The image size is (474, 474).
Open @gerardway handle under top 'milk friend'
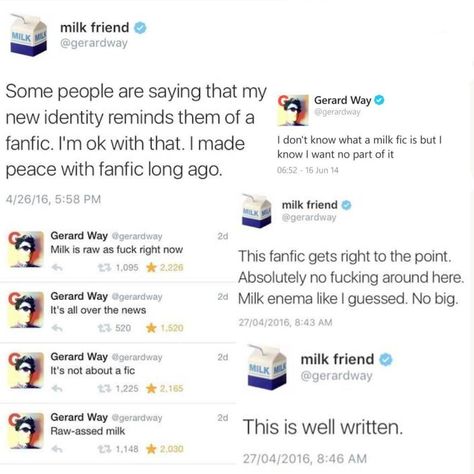point(94,43)
